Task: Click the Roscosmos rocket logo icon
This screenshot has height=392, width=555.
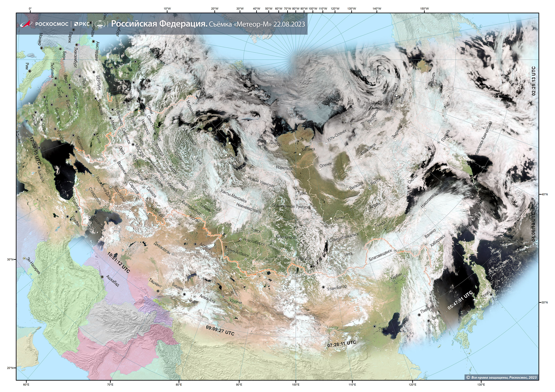Action: (26, 24)
